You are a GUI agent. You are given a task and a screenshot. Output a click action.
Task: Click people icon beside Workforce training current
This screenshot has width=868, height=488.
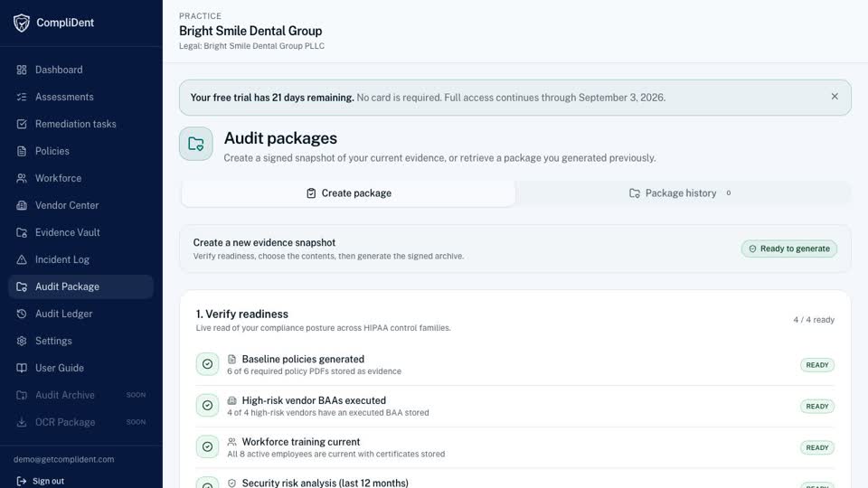coord(232,442)
